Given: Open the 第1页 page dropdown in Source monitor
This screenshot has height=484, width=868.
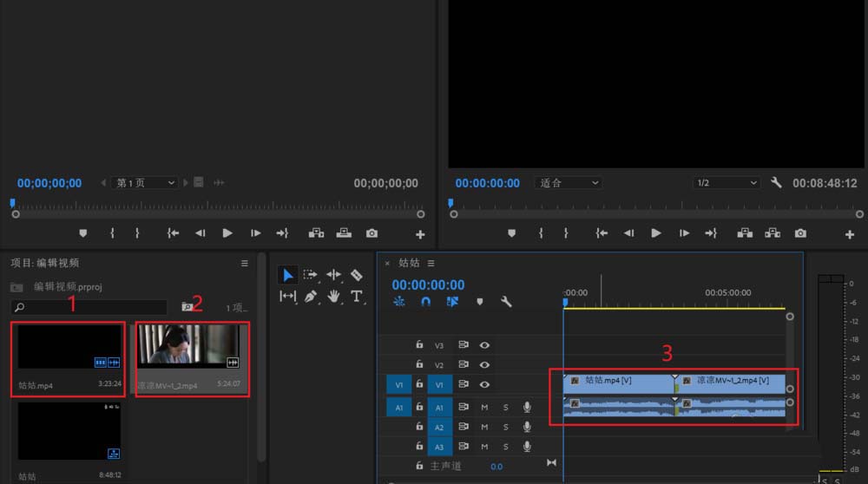Looking at the screenshot, I should tap(145, 182).
